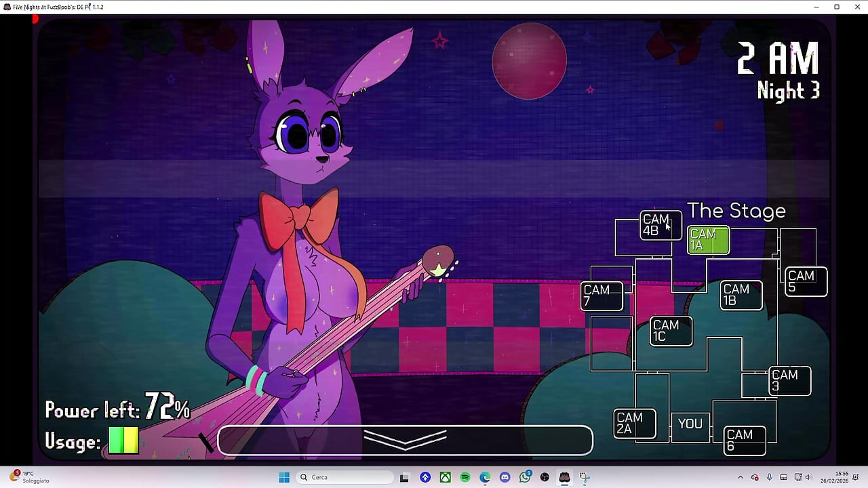The height and width of the screenshot is (488, 868).
Task: Open the 15:55 clock and date calendar
Action: (835, 477)
